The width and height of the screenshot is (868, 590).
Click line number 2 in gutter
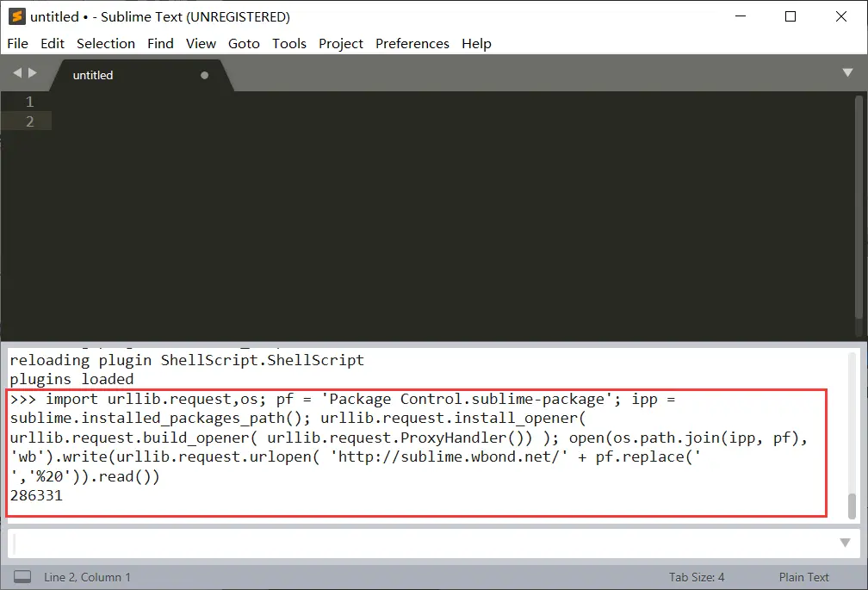pyautogui.click(x=29, y=121)
